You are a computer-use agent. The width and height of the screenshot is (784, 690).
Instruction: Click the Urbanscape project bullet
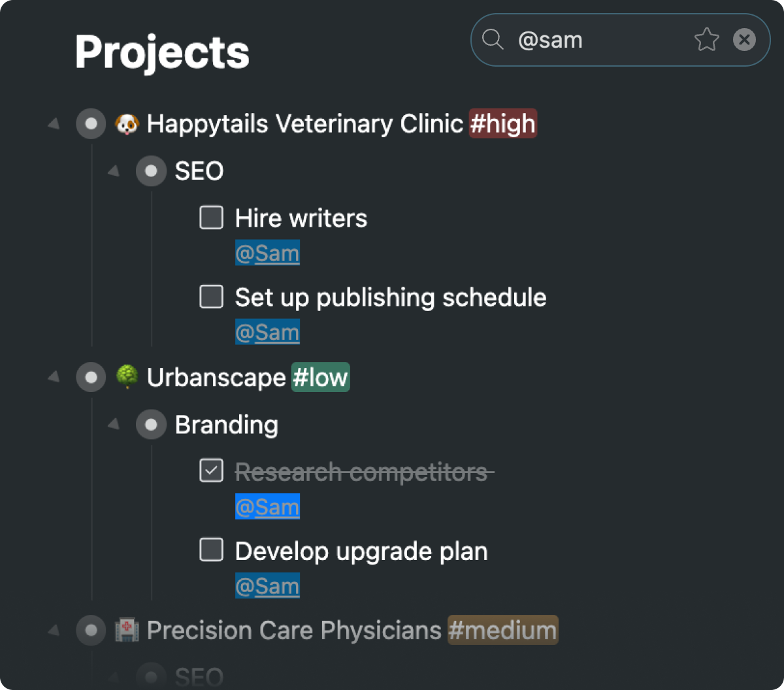91,377
